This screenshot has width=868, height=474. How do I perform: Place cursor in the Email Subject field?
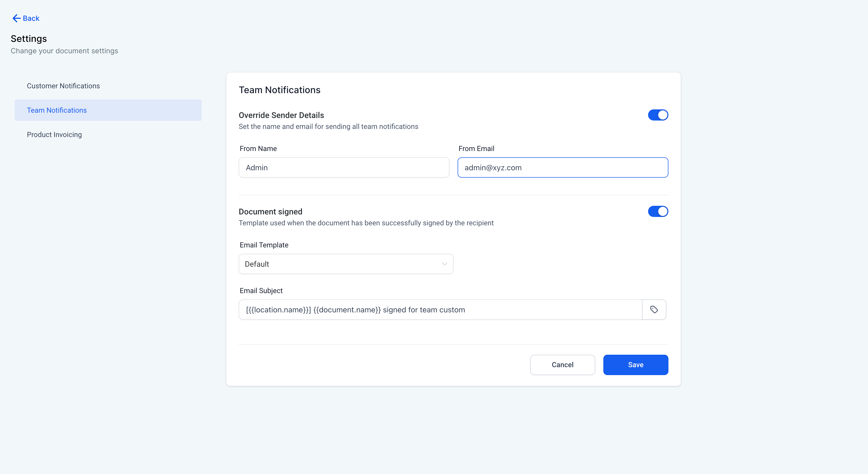pyautogui.click(x=440, y=310)
